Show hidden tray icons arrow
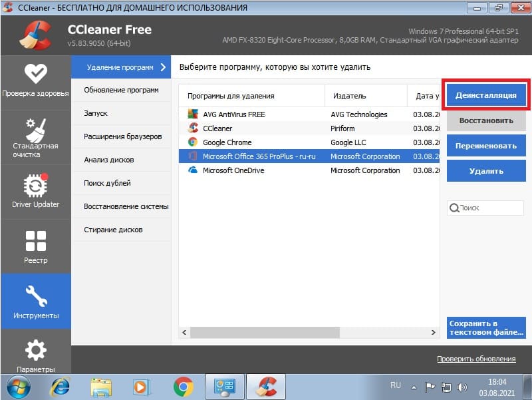This screenshot has width=532, height=400. click(414, 387)
